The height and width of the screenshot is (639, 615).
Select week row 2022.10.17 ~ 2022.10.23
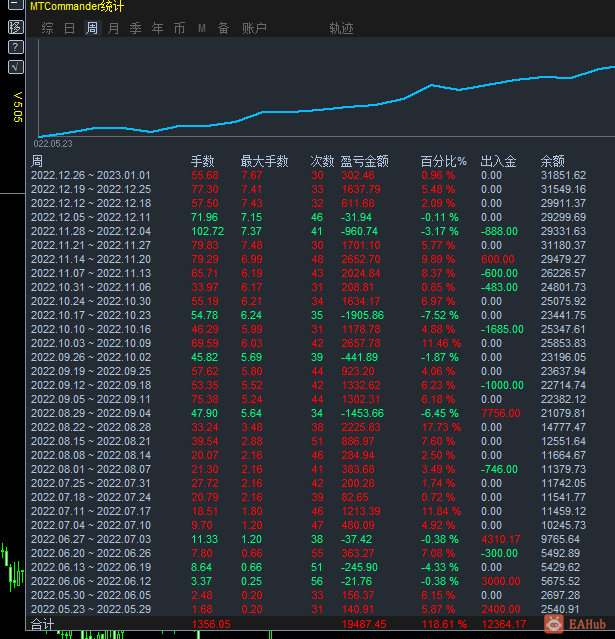click(309, 315)
